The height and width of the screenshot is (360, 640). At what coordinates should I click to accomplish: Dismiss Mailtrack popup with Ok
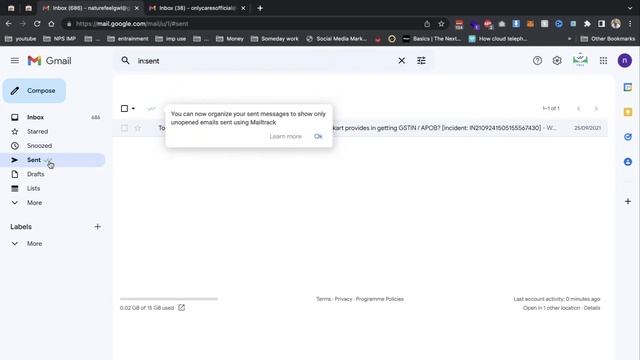pos(318,136)
